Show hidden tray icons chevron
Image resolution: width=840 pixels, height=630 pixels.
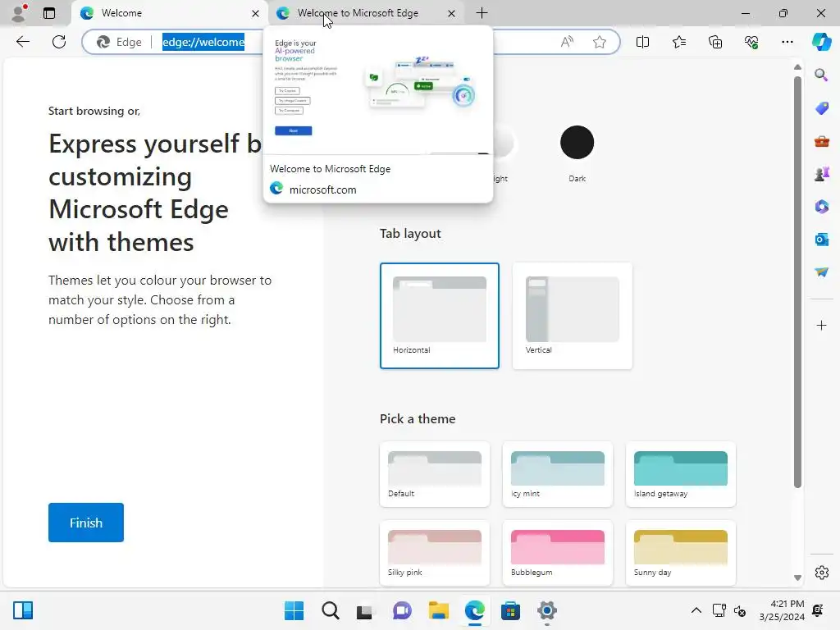(696, 610)
